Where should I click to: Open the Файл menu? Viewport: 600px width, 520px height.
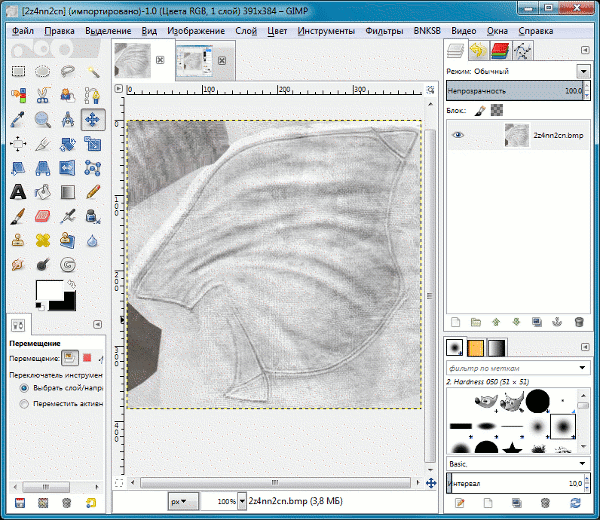[x=23, y=31]
